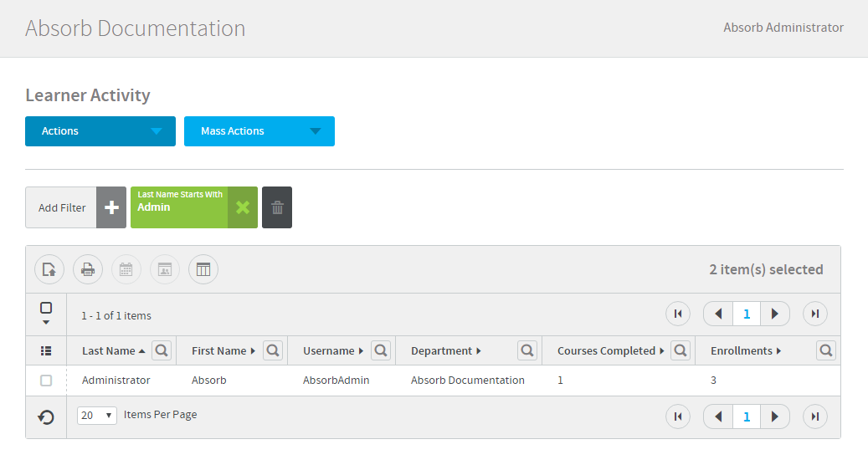The image size is (868, 465).
Task: Select page 1 in the bottom pager
Action: [747, 416]
